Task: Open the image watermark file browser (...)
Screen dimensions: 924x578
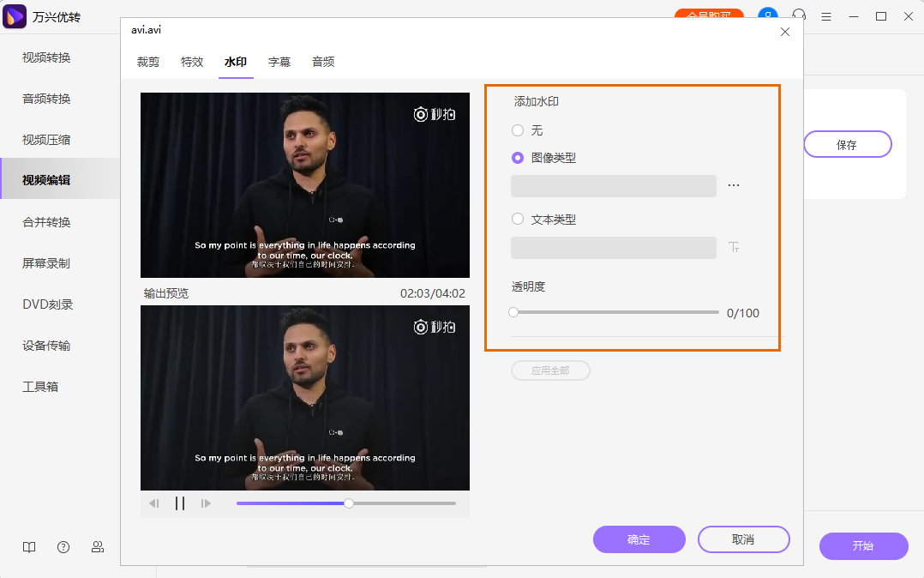Action: point(733,185)
